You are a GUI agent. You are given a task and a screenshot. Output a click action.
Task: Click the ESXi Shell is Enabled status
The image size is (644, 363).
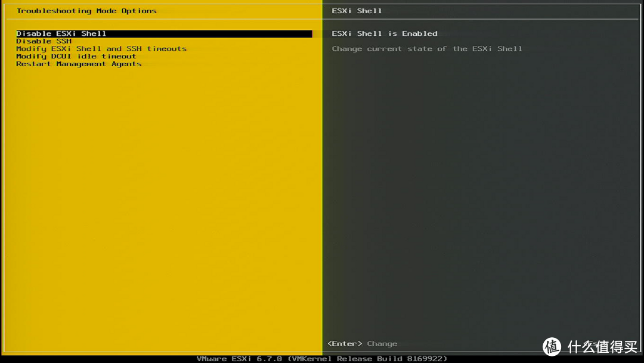click(x=385, y=33)
